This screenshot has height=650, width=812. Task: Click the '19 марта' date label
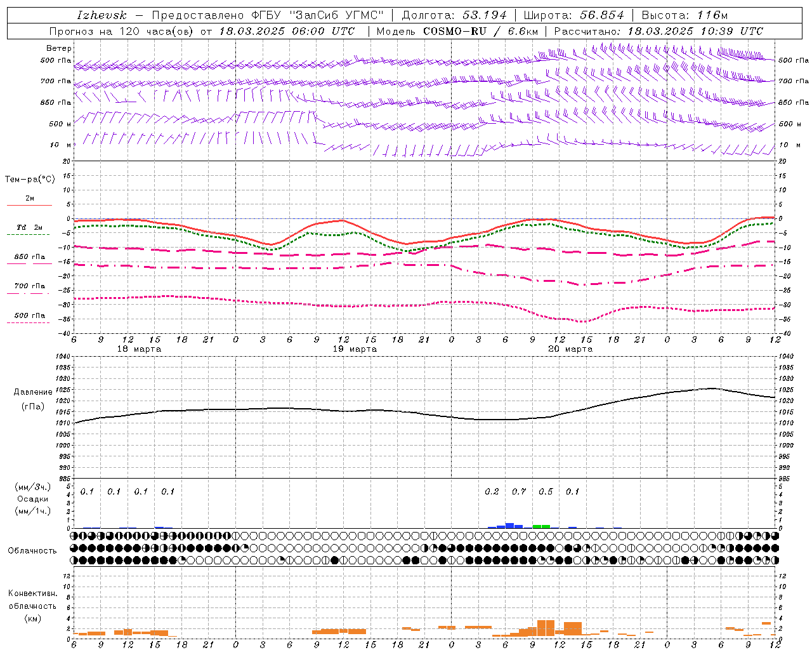[x=355, y=349]
